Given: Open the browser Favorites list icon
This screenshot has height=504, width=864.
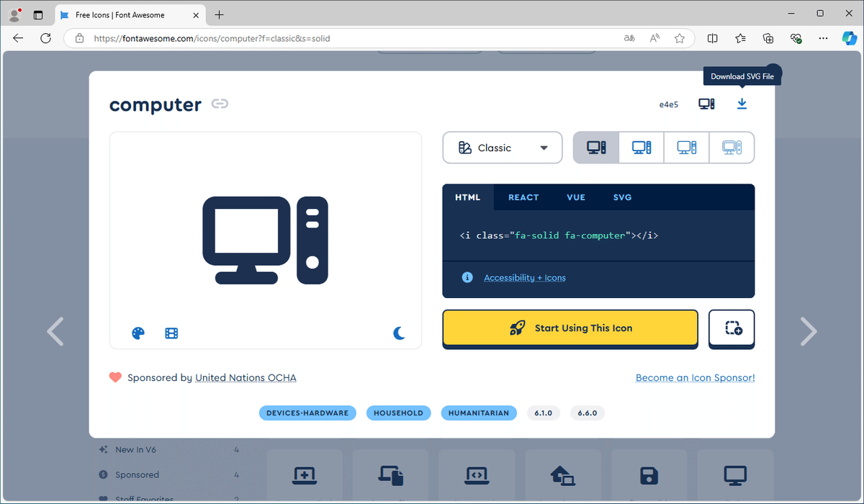Looking at the screenshot, I should 740,38.
